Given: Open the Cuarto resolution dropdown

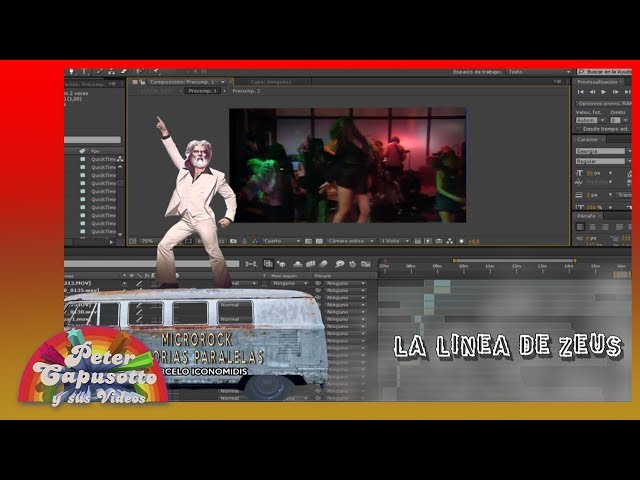Looking at the screenshot, I should [x=282, y=241].
